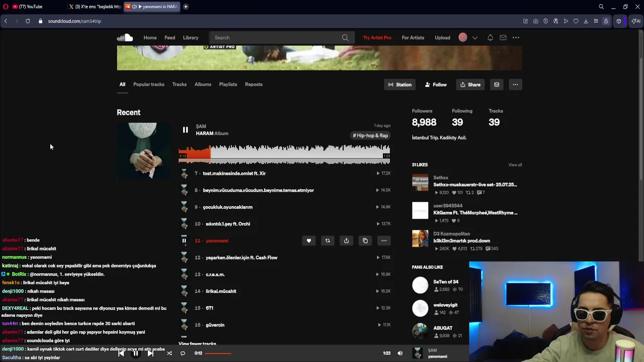The image size is (644, 362).
Task: Open the messages envelope in header
Action: 503,38
